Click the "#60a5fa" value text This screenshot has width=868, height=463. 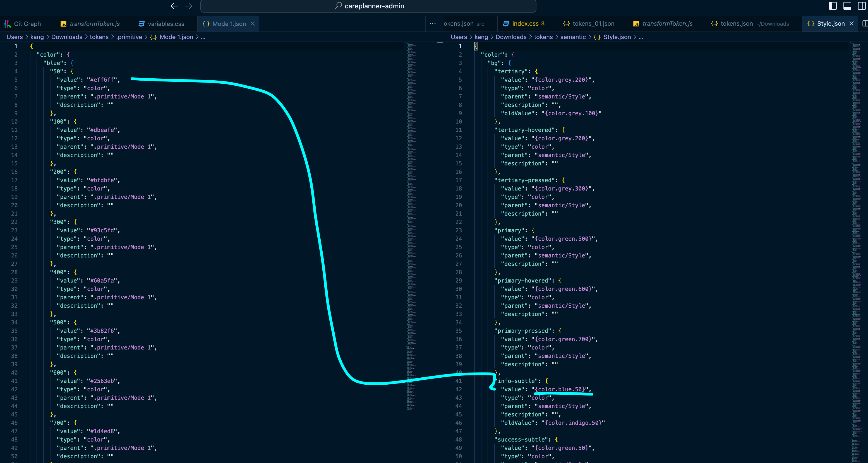pos(102,281)
